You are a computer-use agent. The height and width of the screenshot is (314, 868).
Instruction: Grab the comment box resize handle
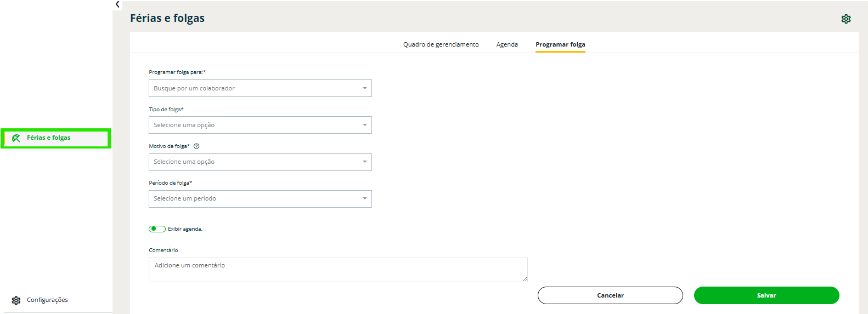(x=525, y=279)
